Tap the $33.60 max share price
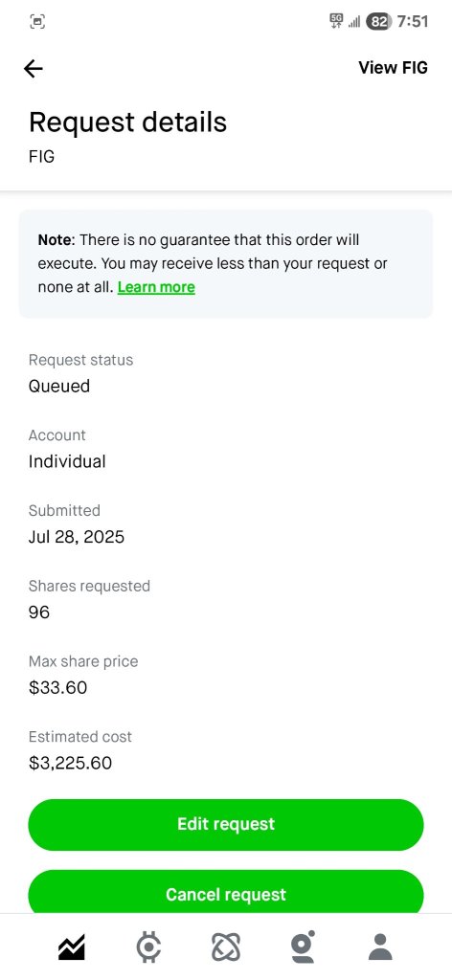 (58, 688)
